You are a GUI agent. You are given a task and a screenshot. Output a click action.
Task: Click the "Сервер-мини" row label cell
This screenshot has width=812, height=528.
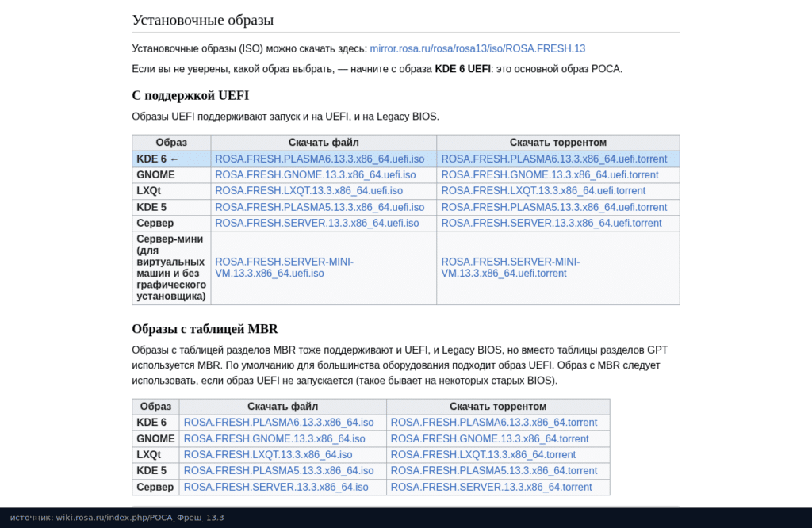(x=171, y=268)
